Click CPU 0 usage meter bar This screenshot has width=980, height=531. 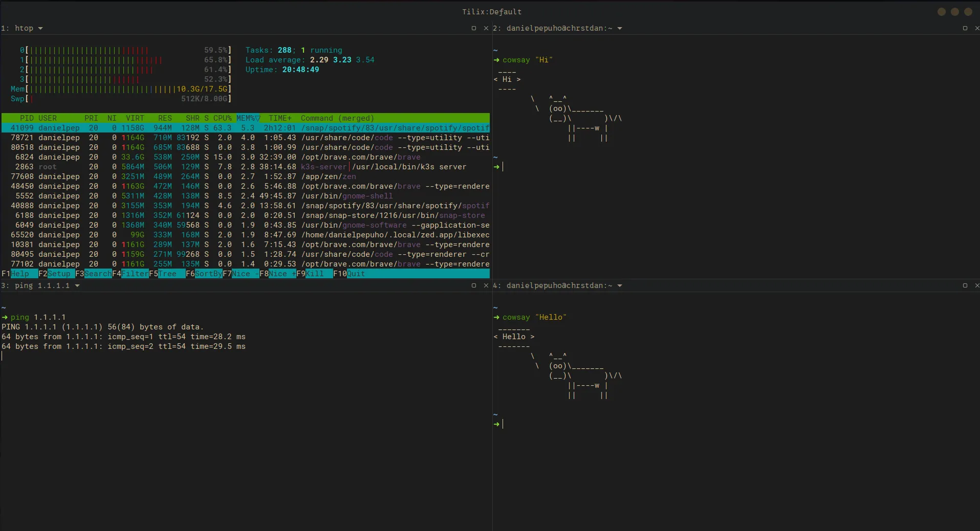(126, 50)
